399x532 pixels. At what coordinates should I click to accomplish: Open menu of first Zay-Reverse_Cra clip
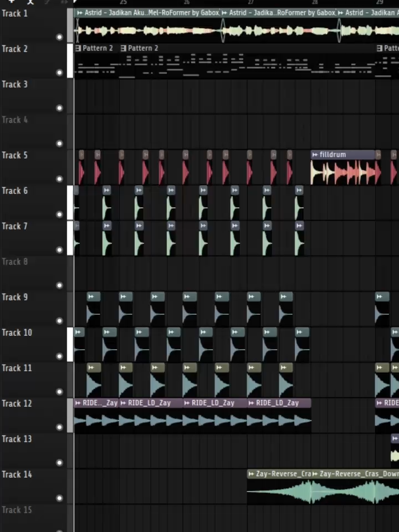(251, 474)
